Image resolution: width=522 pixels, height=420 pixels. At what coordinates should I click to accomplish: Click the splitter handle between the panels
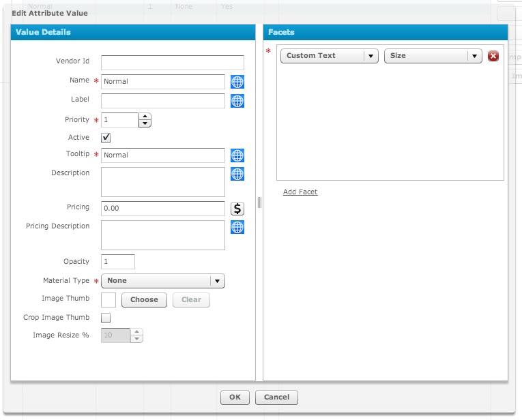[259, 202]
